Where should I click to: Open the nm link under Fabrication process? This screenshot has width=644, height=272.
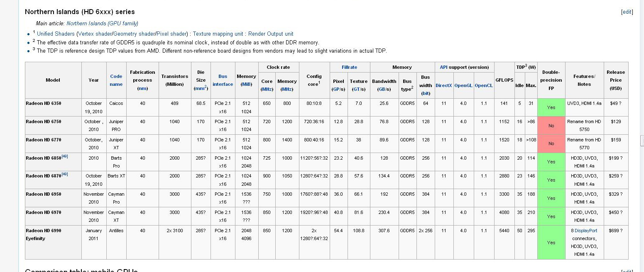(x=142, y=88)
